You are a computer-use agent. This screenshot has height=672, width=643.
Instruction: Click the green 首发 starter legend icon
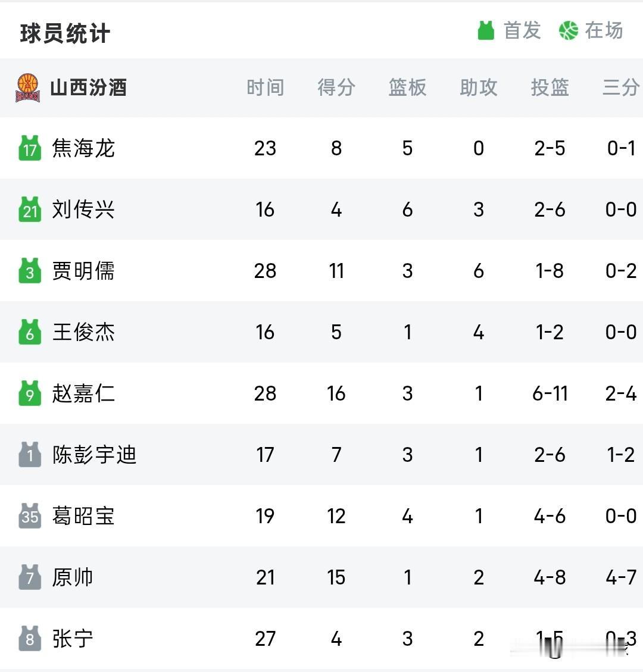pos(486,30)
